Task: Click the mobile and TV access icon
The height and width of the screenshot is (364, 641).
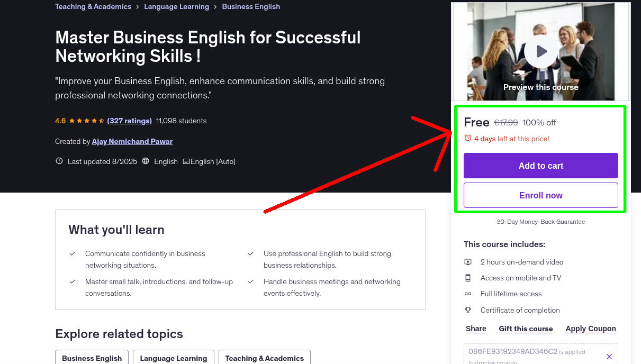Action: (468, 278)
